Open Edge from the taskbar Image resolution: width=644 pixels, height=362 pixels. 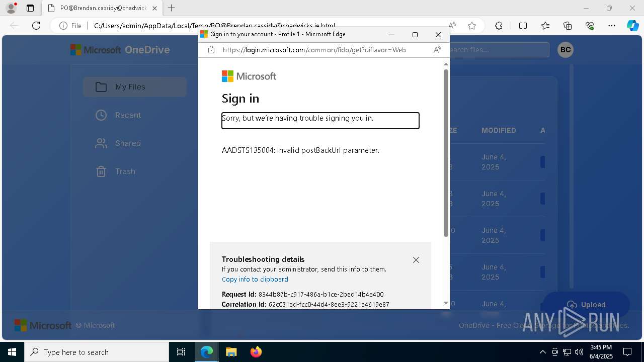click(207, 352)
